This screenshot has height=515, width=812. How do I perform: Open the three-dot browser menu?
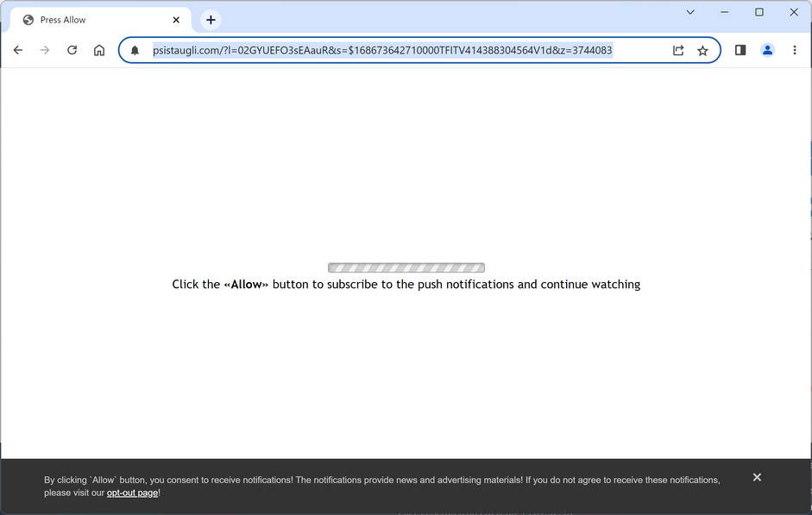(x=795, y=50)
